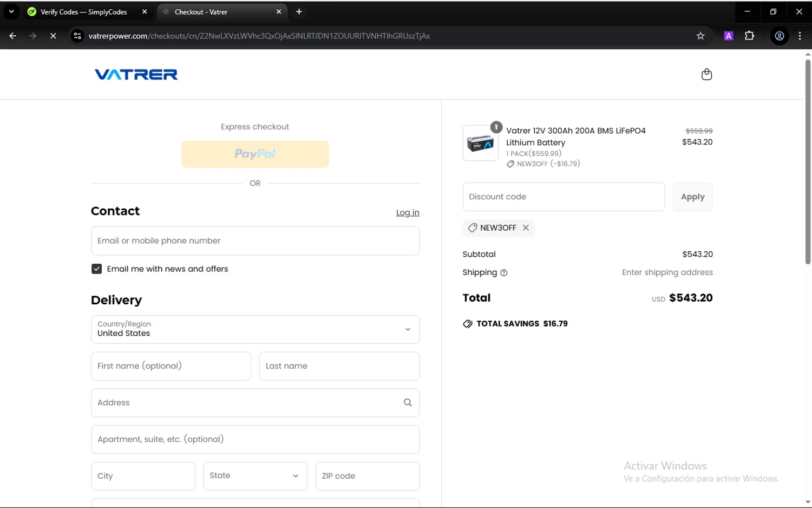Bookmark this page with the star icon
The image size is (812, 508).
[700, 36]
